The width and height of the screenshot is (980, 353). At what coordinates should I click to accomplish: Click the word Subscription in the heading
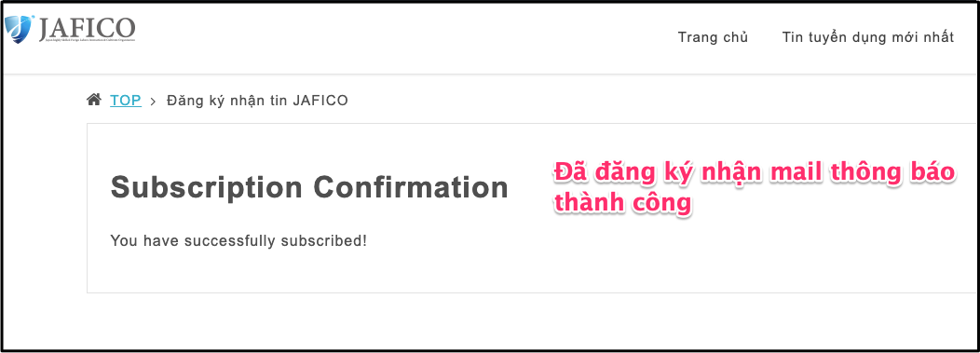[207, 187]
